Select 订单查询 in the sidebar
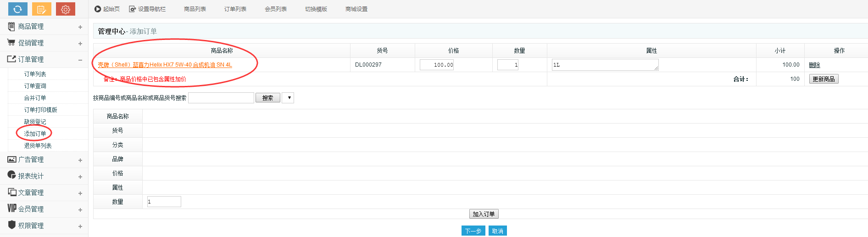868x237 pixels. click(35, 86)
